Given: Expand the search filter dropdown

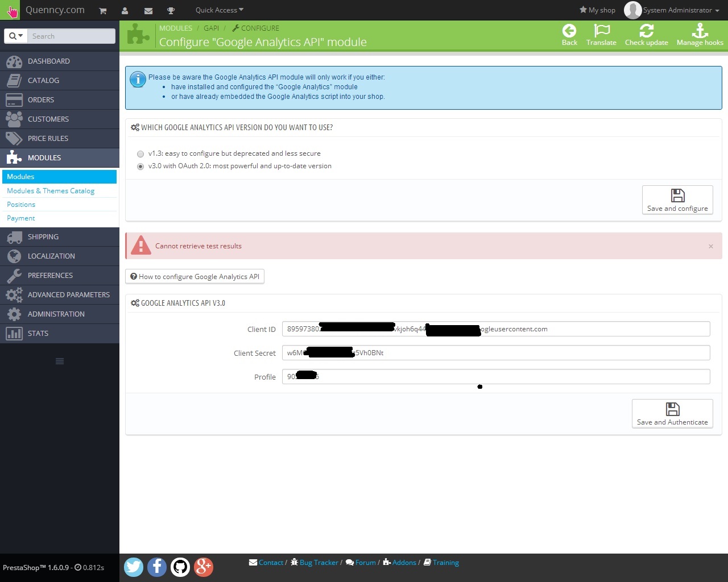Looking at the screenshot, I should tap(16, 36).
